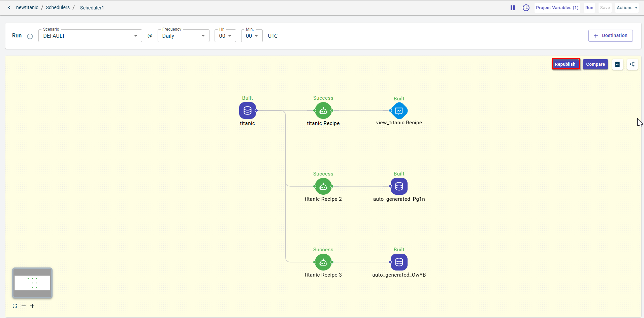
Task: Click the titanic Recipe 3 node
Action: pyautogui.click(x=323, y=262)
